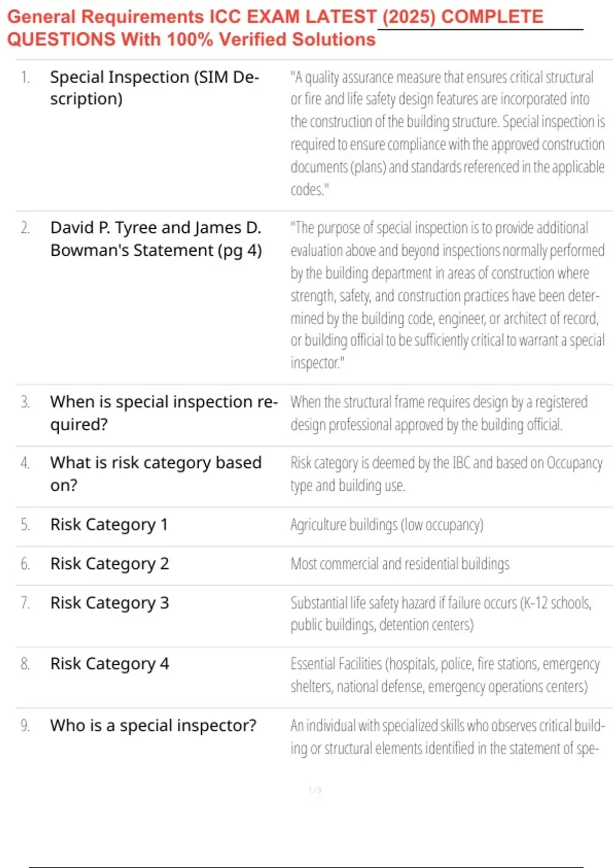Viewport: 613px width, 868px height.
Task: Select the Tyree and Bowman's Statement term
Action: [156, 239]
